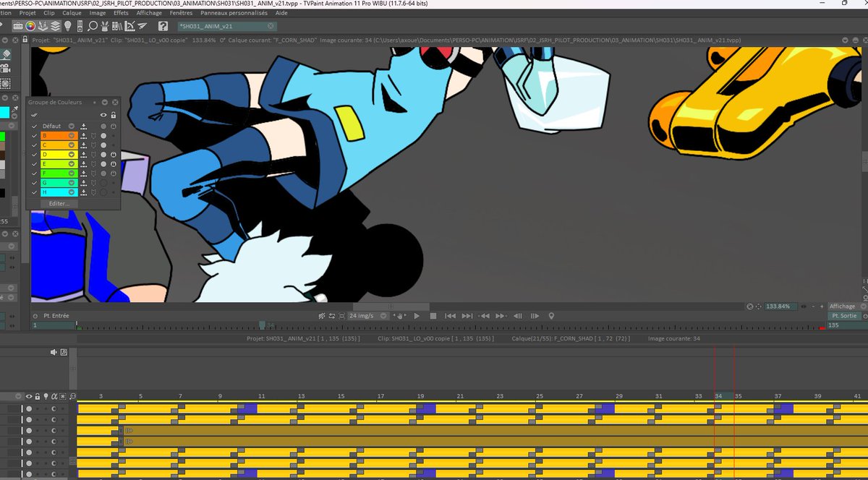Select the magnifying glass tool in the toolbar
Image resolution: width=868 pixels, height=480 pixels.
93,26
